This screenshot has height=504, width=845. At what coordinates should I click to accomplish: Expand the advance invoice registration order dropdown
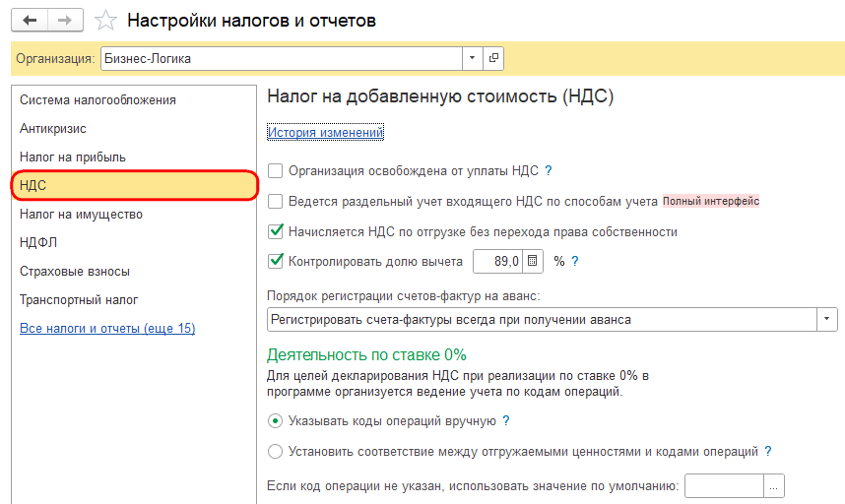[x=826, y=319]
